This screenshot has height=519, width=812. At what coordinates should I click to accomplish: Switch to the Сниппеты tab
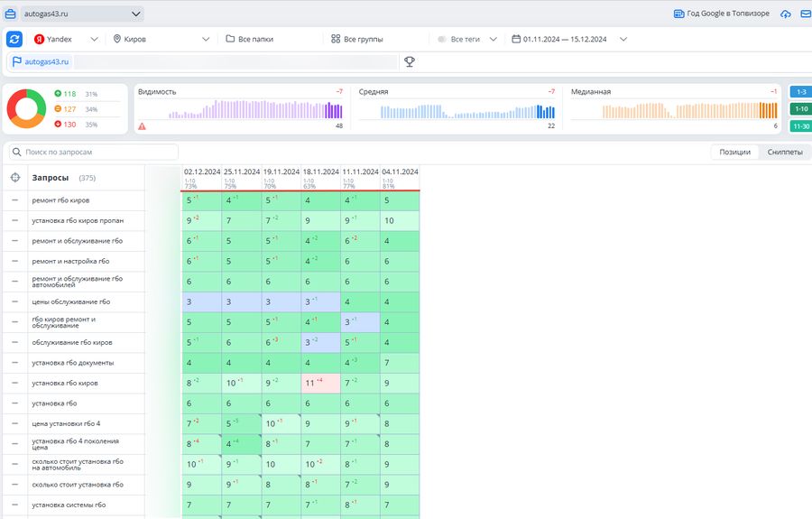point(784,153)
